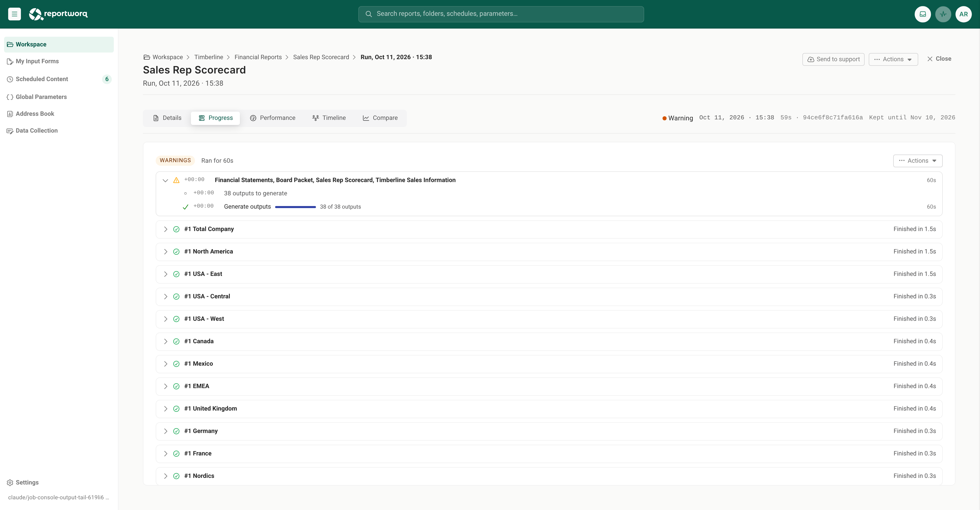Click the warning triangle icon in summary row
This screenshot has width=980, height=510.
coord(176,180)
